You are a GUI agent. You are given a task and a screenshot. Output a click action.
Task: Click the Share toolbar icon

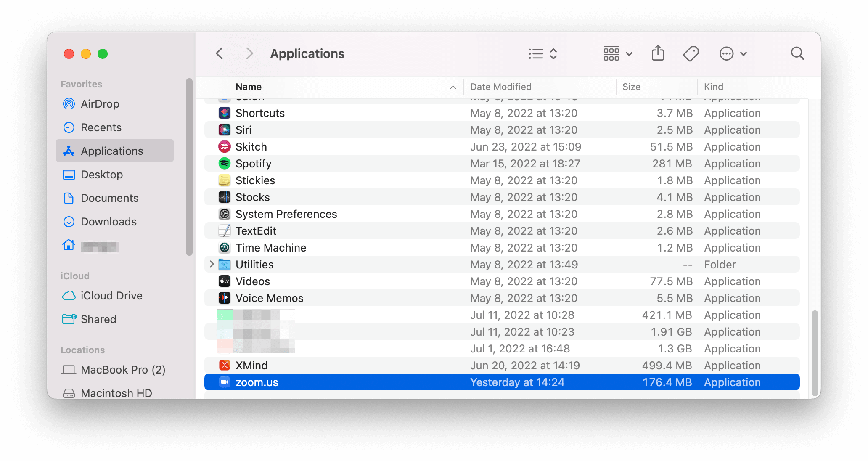click(658, 53)
